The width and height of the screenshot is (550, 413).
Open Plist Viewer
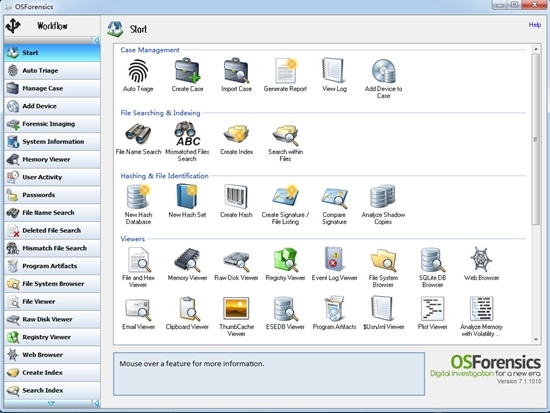(432, 309)
